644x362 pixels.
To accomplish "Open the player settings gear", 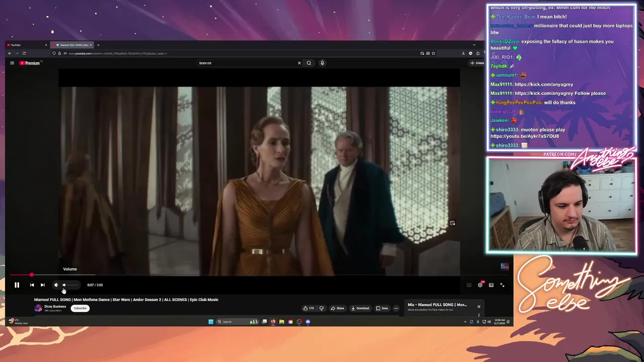I will point(480,285).
